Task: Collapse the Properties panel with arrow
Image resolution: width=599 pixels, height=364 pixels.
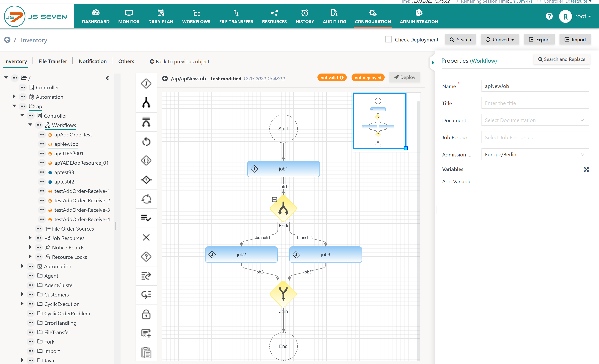Action: (x=433, y=63)
